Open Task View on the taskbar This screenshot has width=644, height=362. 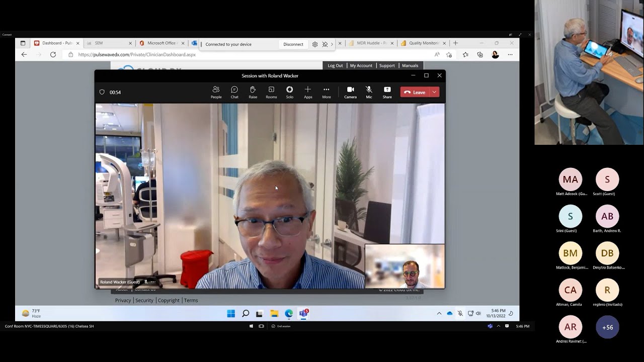(260, 314)
